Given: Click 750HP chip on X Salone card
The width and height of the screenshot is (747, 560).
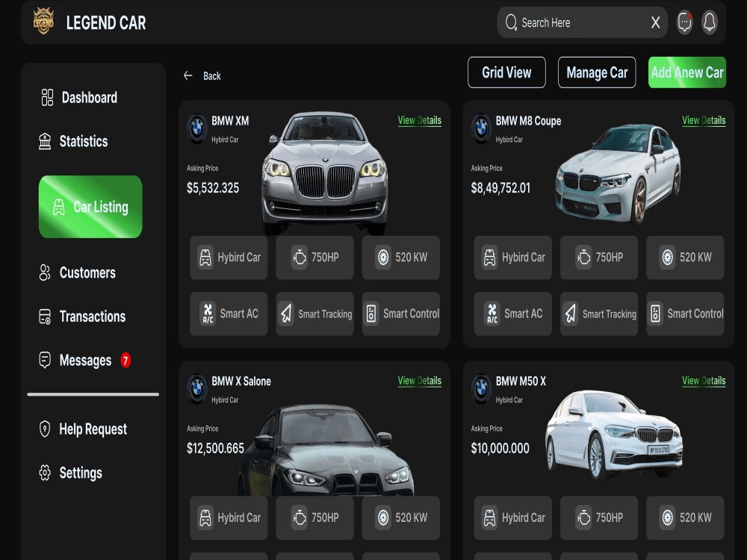Looking at the screenshot, I should 315,518.
